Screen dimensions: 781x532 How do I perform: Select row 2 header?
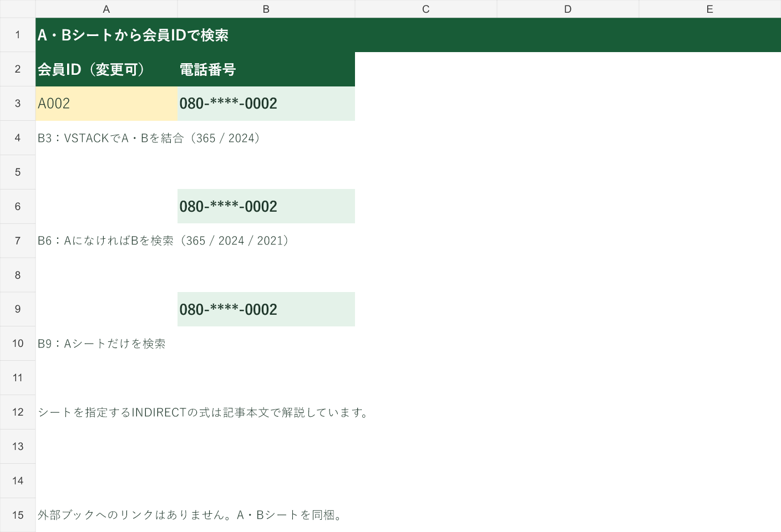(18, 69)
